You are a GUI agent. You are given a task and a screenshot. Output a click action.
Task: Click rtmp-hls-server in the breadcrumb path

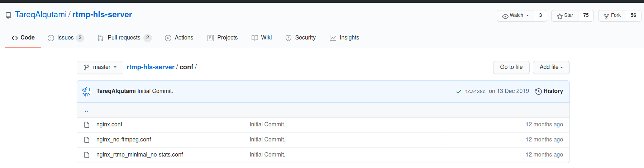pos(151,67)
